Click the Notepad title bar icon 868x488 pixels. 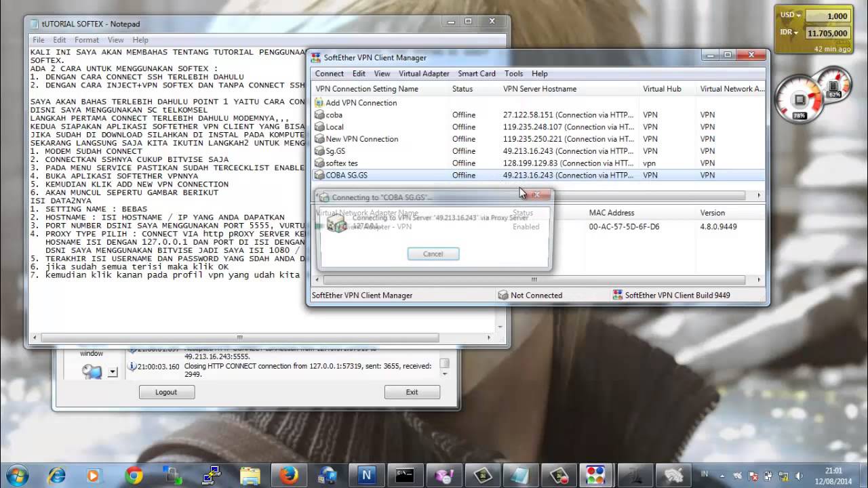(35, 24)
